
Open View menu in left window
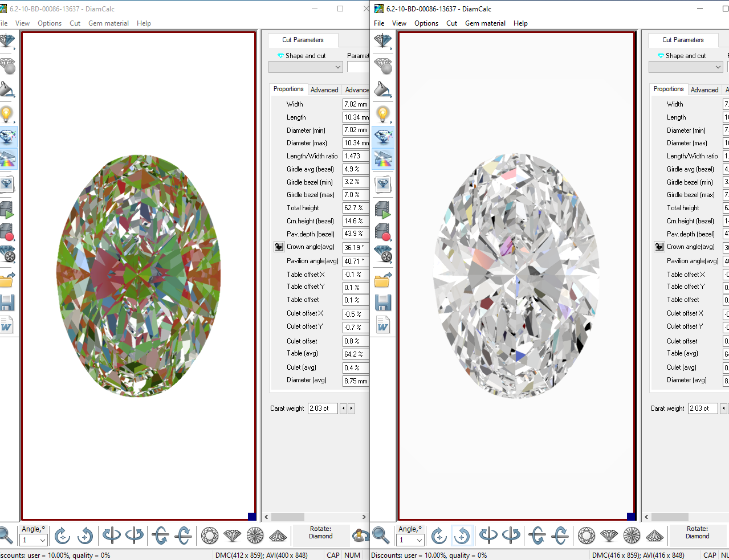[22, 23]
